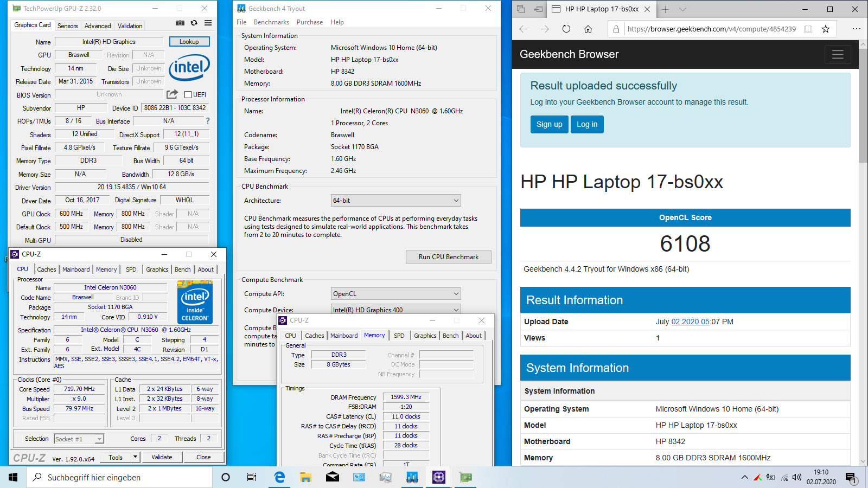
Task: Click the set-aside tabs icon in Edge
Action: coord(521,9)
